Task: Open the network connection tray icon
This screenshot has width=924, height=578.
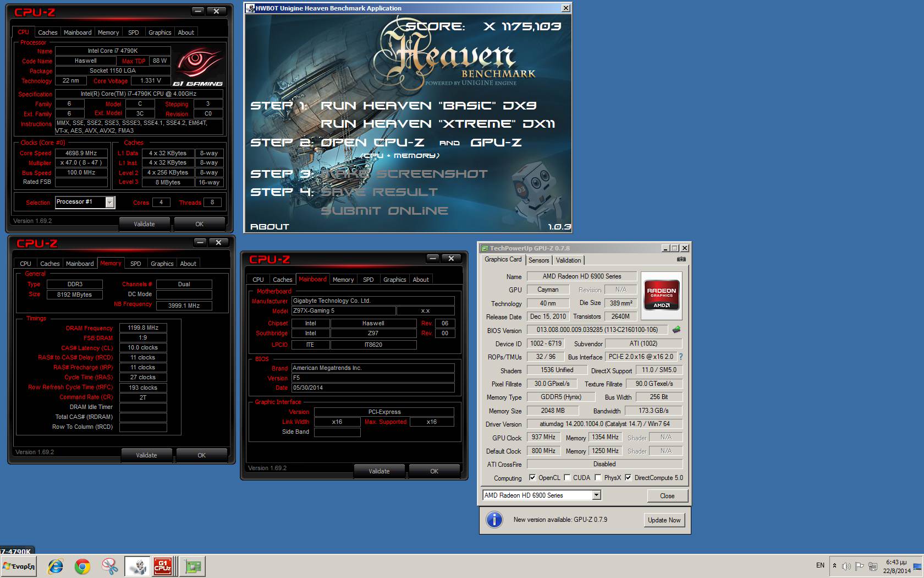Action: coord(873,566)
